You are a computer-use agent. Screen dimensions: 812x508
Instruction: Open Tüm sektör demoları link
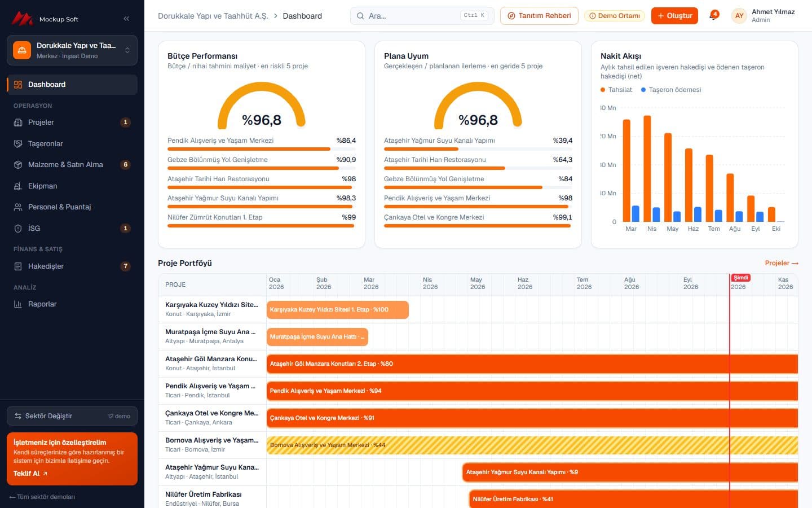(x=42, y=497)
